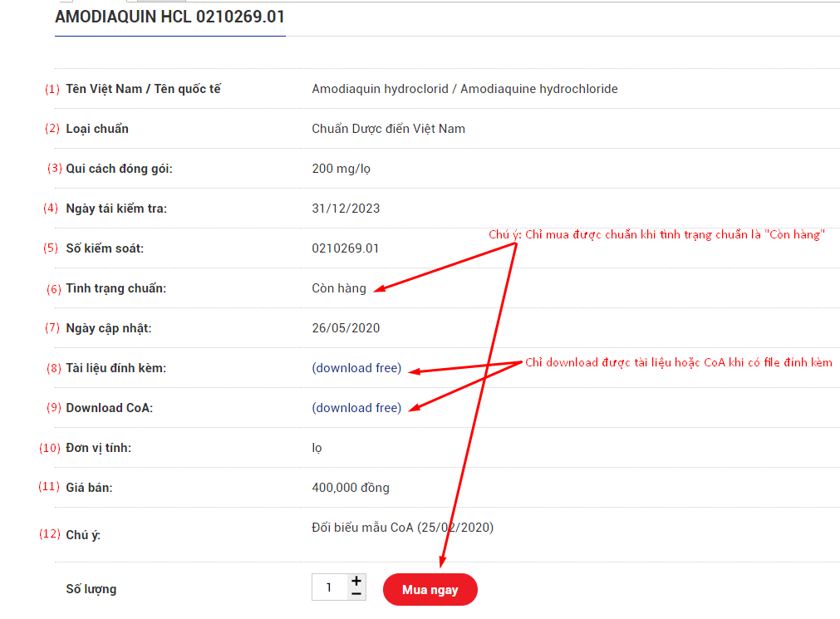Click the note Đổi biểu mẫu CoA (25/02/2020)
Screen dimensions: 840x619
click(x=402, y=528)
